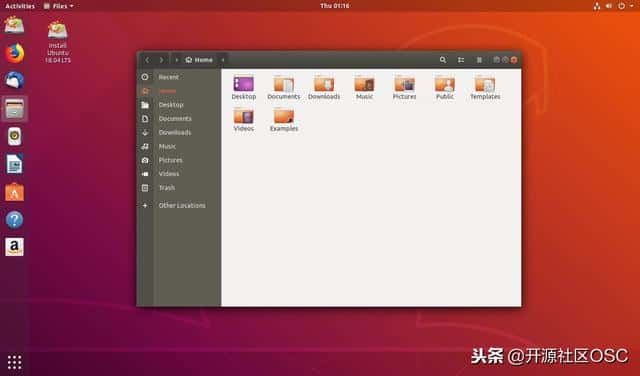Open the Files app menu in top bar
Image resolution: width=640 pixels, height=376 pixels.
coord(59,6)
